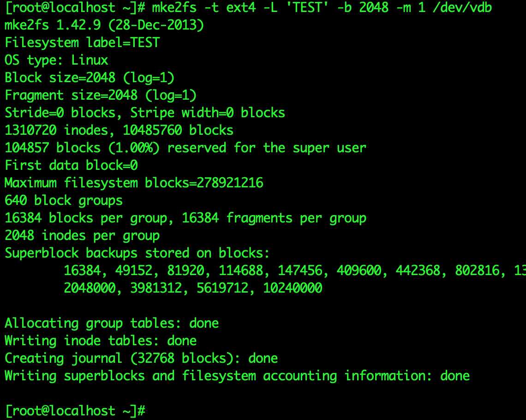Click the '2048 inodes per group' line

(x=82, y=236)
